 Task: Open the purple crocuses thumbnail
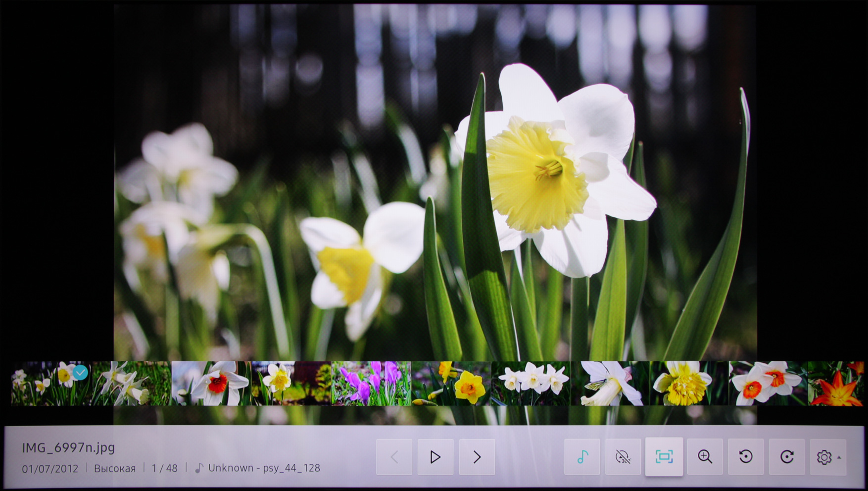[371, 384]
